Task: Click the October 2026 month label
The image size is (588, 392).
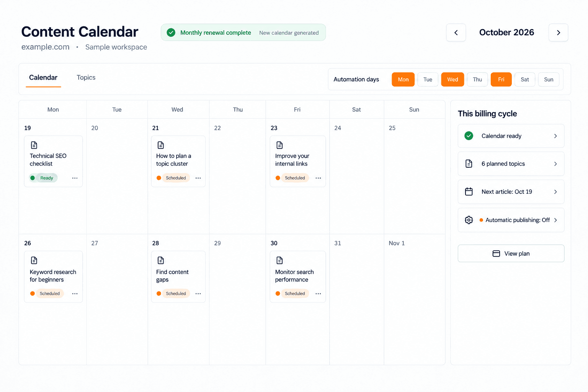Action: pyautogui.click(x=506, y=33)
